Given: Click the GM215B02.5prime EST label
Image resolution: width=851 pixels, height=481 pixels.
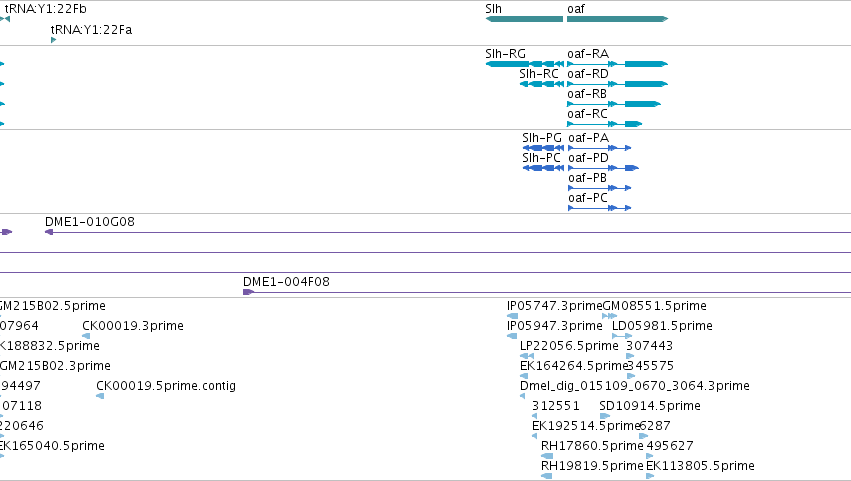Looking at the screenshot, I should tap(53, 306).
